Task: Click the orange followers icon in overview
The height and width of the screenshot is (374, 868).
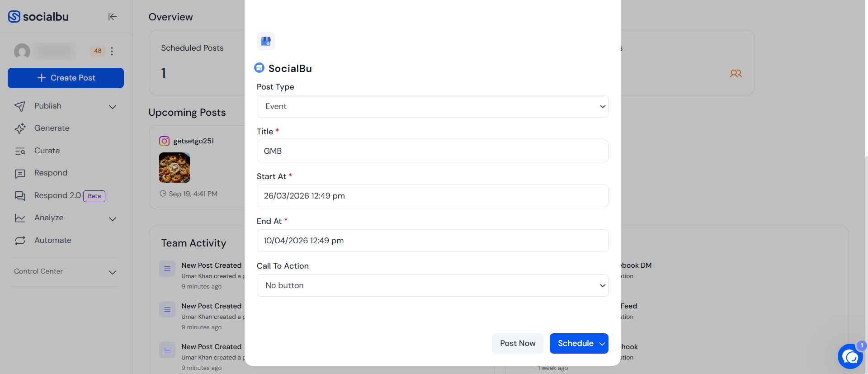Action: coord(736,73)
